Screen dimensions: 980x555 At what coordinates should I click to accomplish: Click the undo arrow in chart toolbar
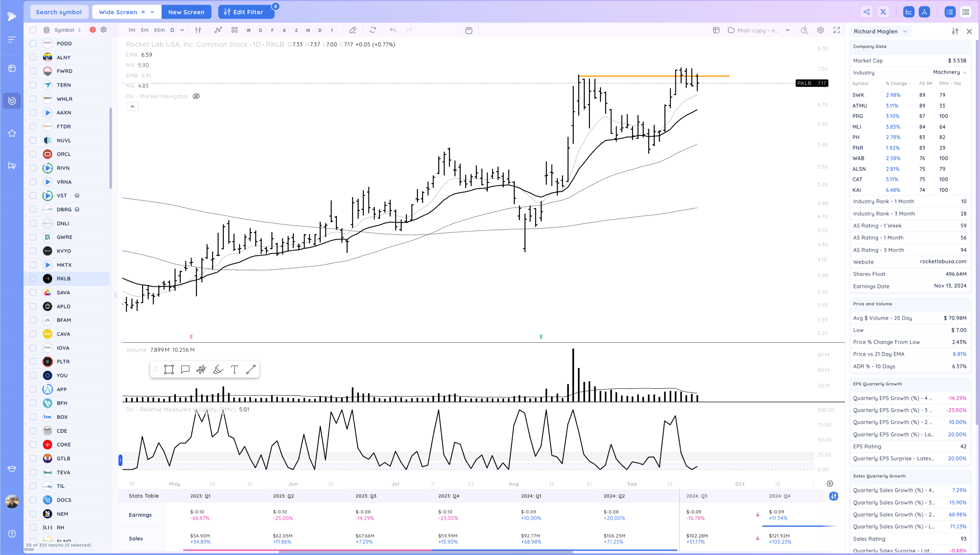pyautogui.click(x=393, y=30)
